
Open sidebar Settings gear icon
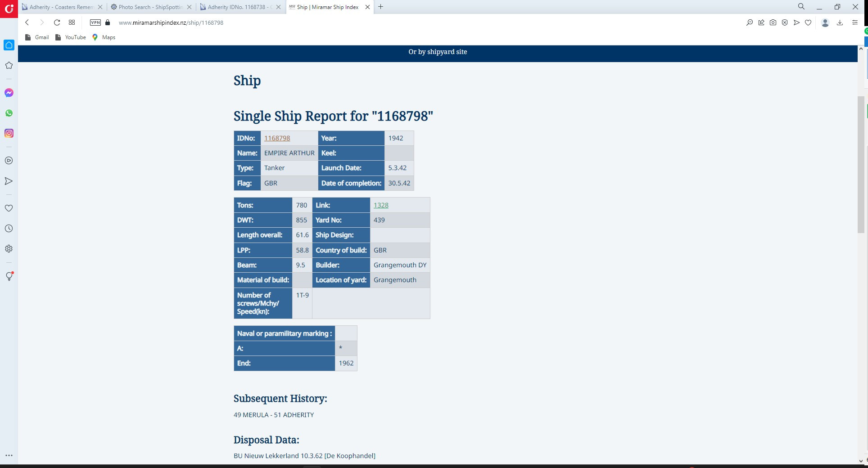pyautogui.click(x=9, y=249)
